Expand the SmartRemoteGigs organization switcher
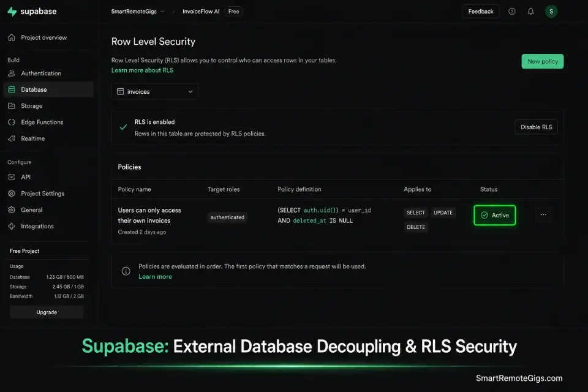 tap(138, 11)
